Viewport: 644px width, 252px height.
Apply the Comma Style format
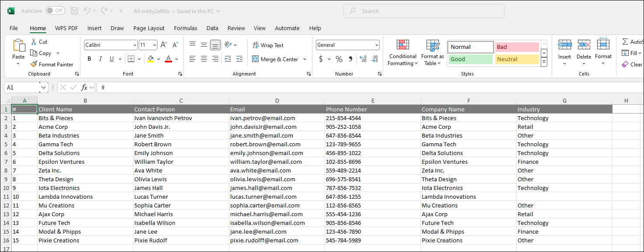point(350,59)
